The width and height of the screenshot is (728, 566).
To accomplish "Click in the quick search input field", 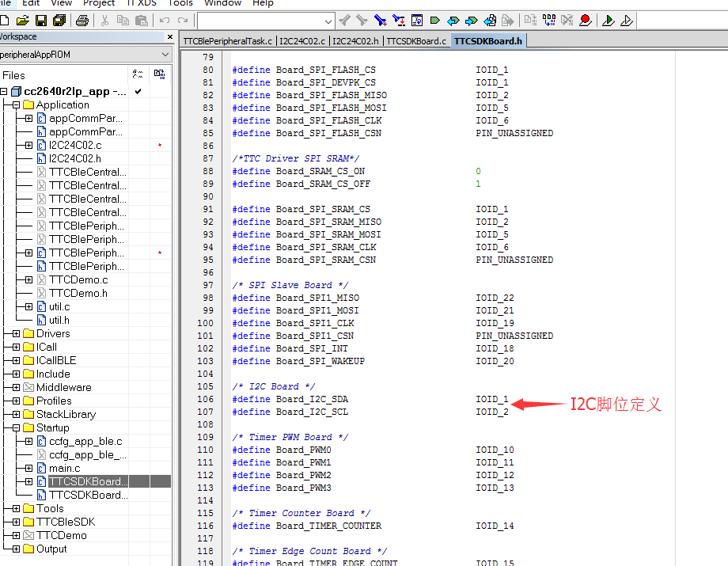I will (x=260, y=21).
